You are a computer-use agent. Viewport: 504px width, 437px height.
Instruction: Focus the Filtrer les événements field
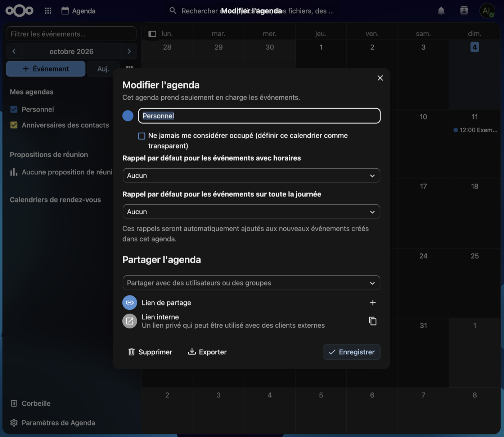click(x=71, y=34)
